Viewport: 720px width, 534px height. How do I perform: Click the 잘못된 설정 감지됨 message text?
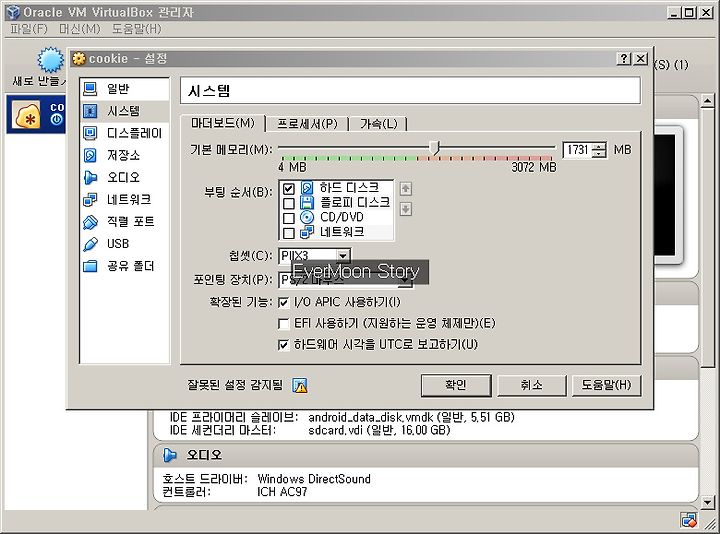pos(235,385)
